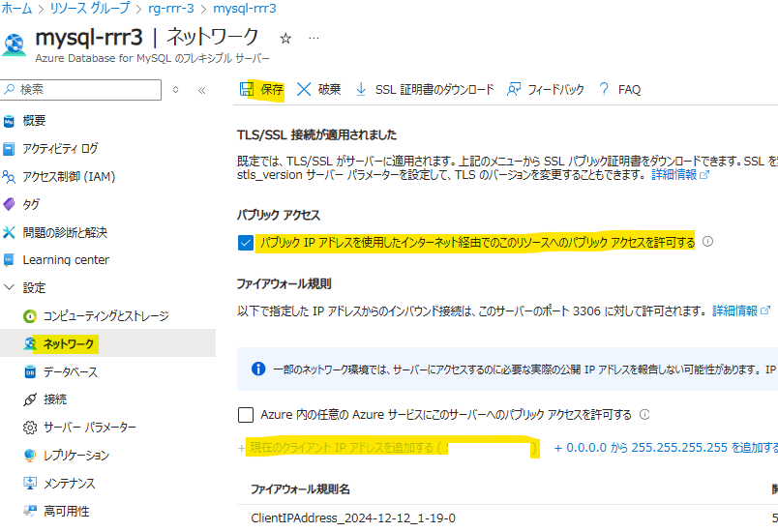Select the ネットワーク menu item
778x532 pixels.
(x=107, y=343)
